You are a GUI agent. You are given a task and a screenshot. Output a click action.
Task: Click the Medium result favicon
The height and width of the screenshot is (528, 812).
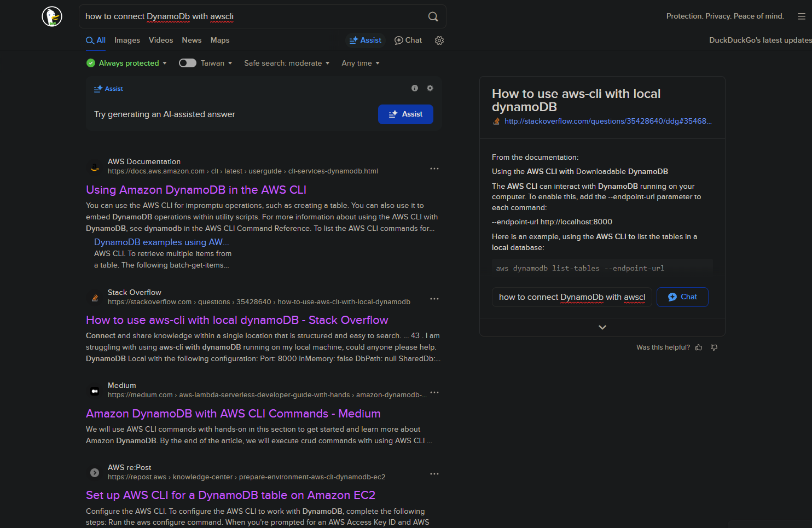click(x=95, y=391)
